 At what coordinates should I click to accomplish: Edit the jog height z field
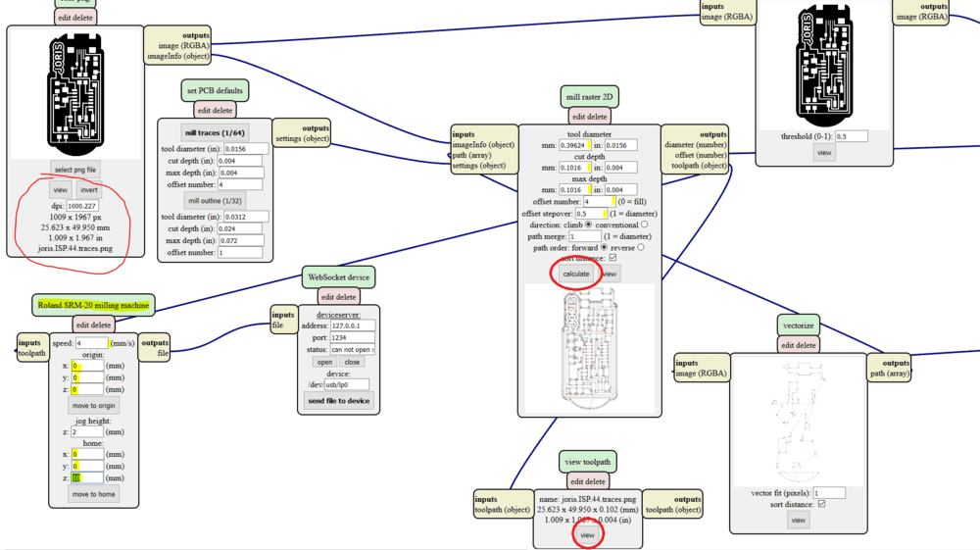click(87, 432)
